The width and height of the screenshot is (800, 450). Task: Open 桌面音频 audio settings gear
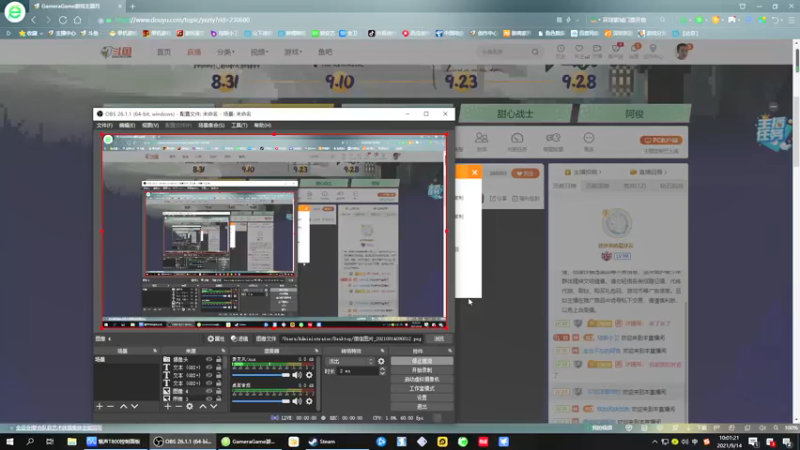click(309, 401)
